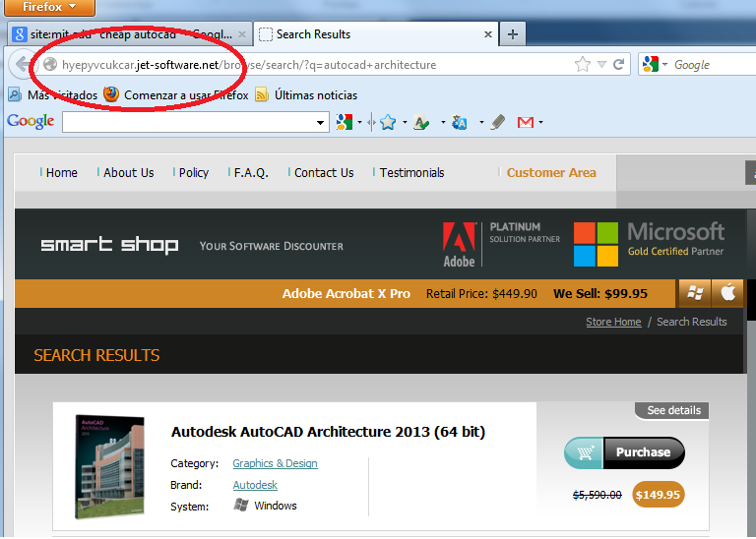
Task: Click the Gmail icon in Google Toolbar
Action: [x=525, y=122]
